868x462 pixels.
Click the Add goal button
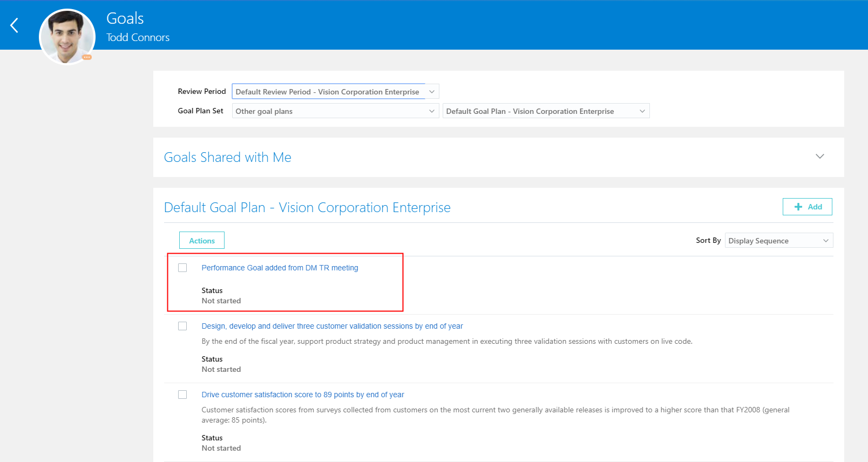[807, 207]
